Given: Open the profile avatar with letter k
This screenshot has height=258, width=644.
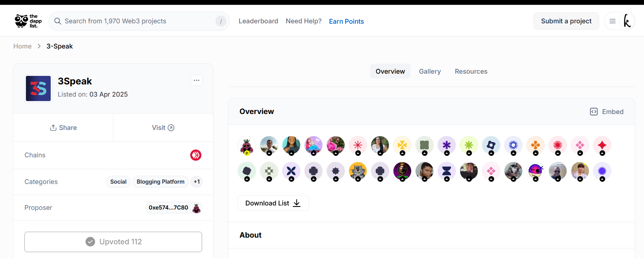Looking at the screenshot, I should tap(627, 21).
